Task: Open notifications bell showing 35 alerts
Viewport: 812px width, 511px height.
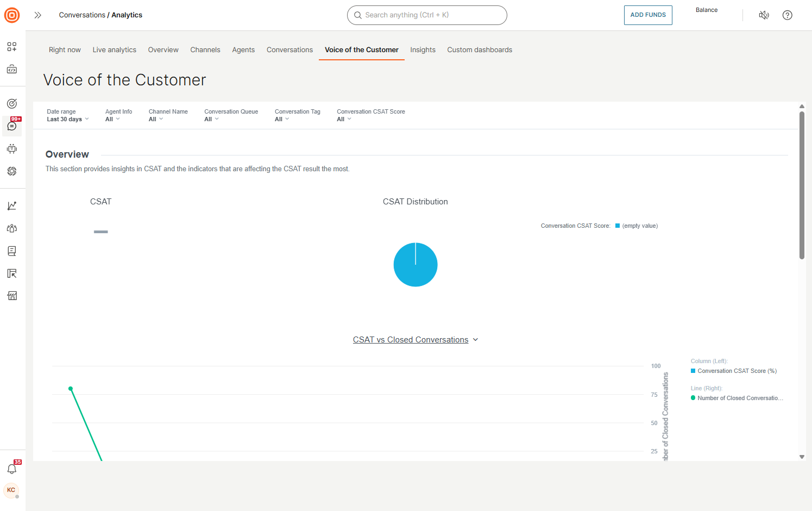Action: pyautogui.click(x=11, y=468)
